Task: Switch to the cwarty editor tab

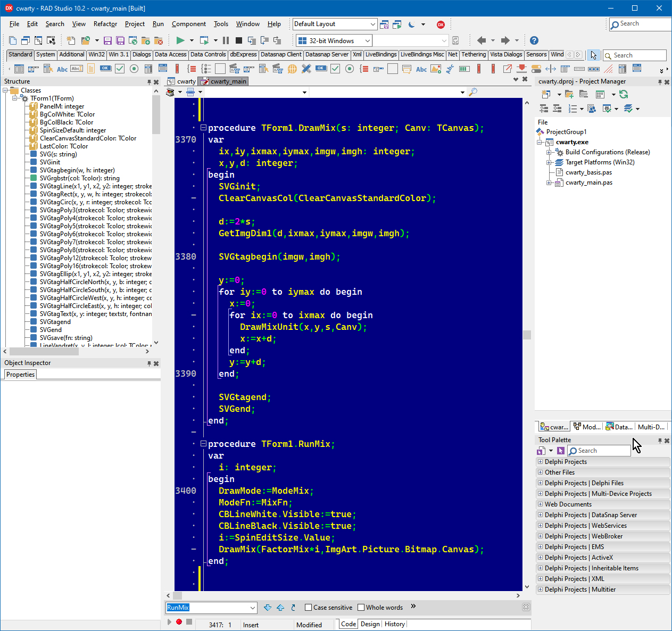Action: [182, 81]
